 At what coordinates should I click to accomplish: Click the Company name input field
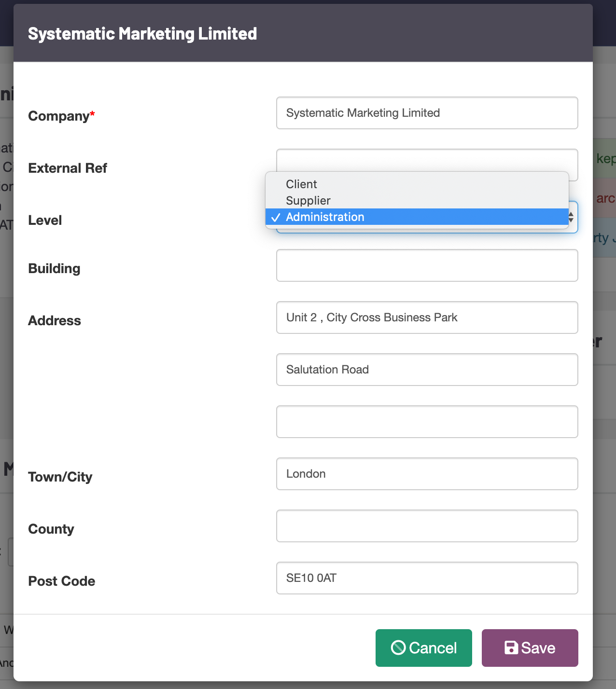pyautogui.click(x=427, y=113)
